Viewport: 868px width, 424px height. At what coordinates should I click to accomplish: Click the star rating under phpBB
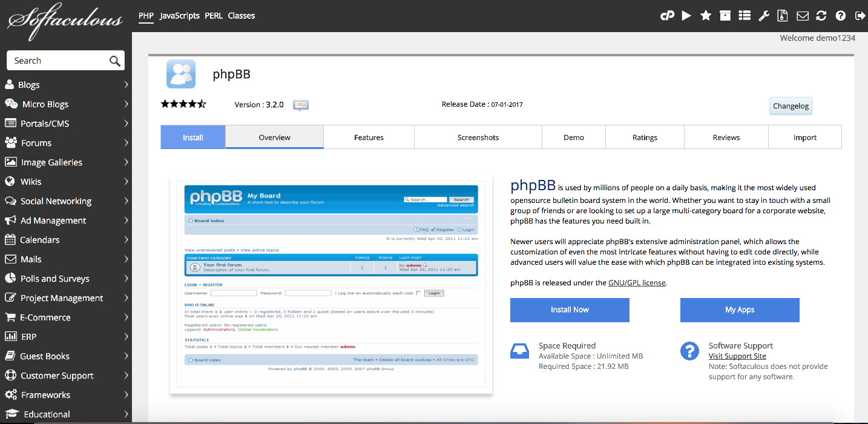coord(183,104)
